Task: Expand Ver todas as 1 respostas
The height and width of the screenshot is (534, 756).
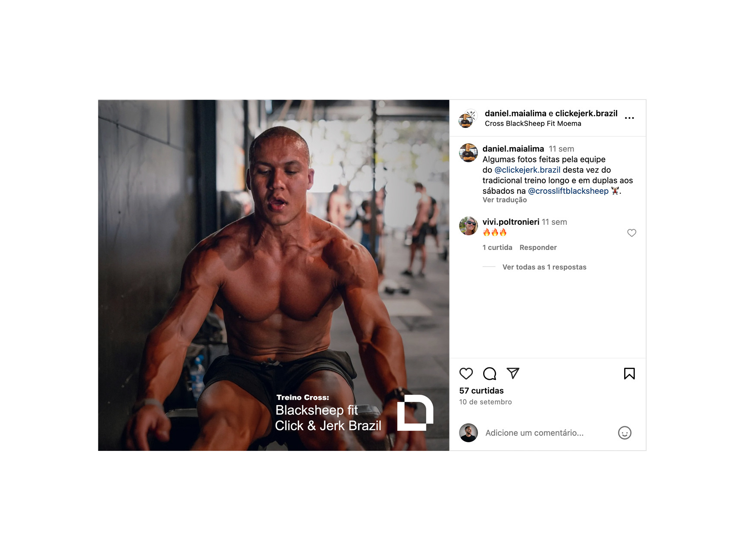Action: 544,267
